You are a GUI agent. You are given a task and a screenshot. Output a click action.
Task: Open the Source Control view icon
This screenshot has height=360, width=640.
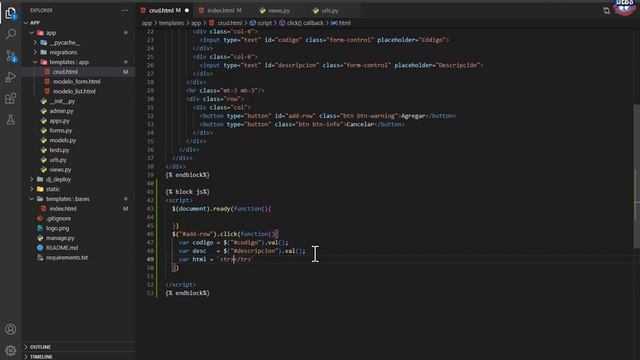(x=11, y=56)
